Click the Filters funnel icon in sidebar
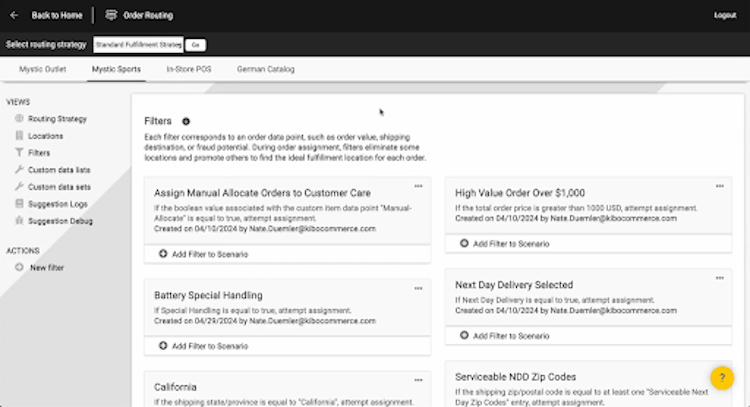The image size is (750, 407). (19, 153)
